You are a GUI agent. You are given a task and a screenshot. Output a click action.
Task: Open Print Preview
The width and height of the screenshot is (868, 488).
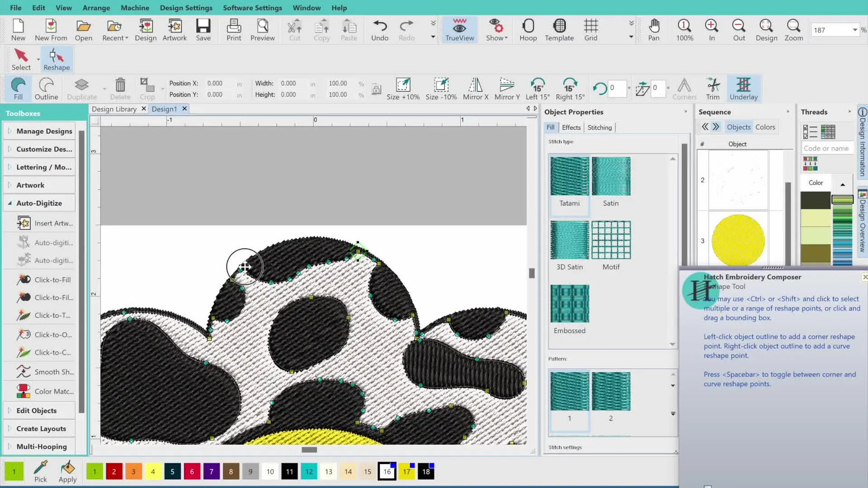[x=263, y=30]
